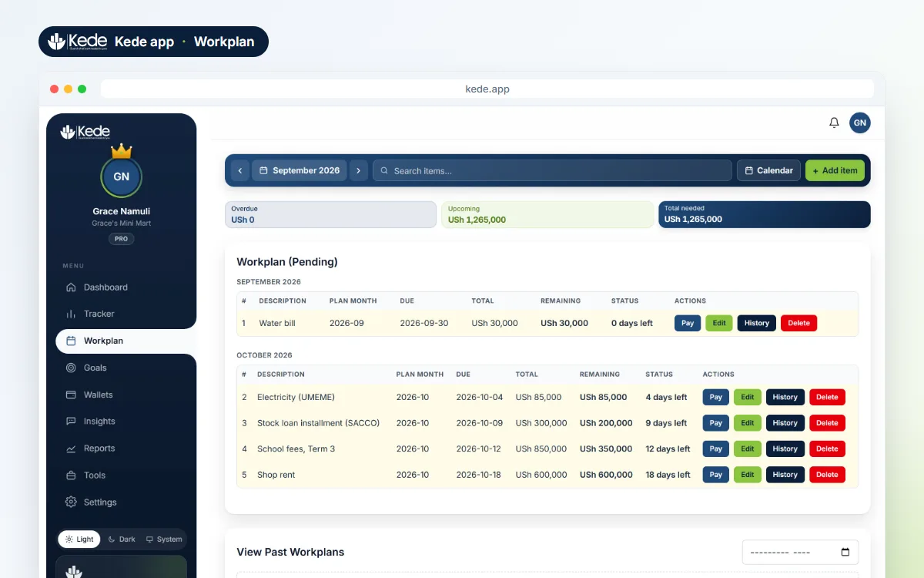The image size is (924, 578).
Task: Delete the Electricity (UMEME) item
Action: [827, 397]
